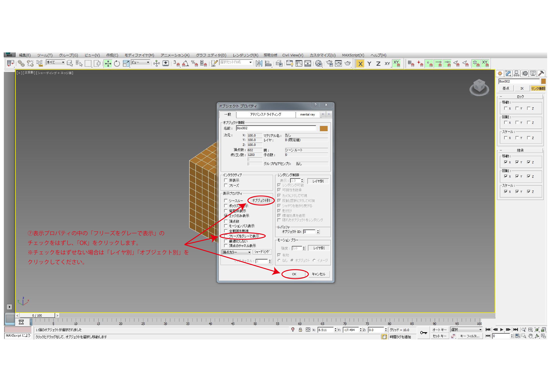Expand the '選択セット作成' dropdown
551x392 pixels.
click(x=250, y=62)
